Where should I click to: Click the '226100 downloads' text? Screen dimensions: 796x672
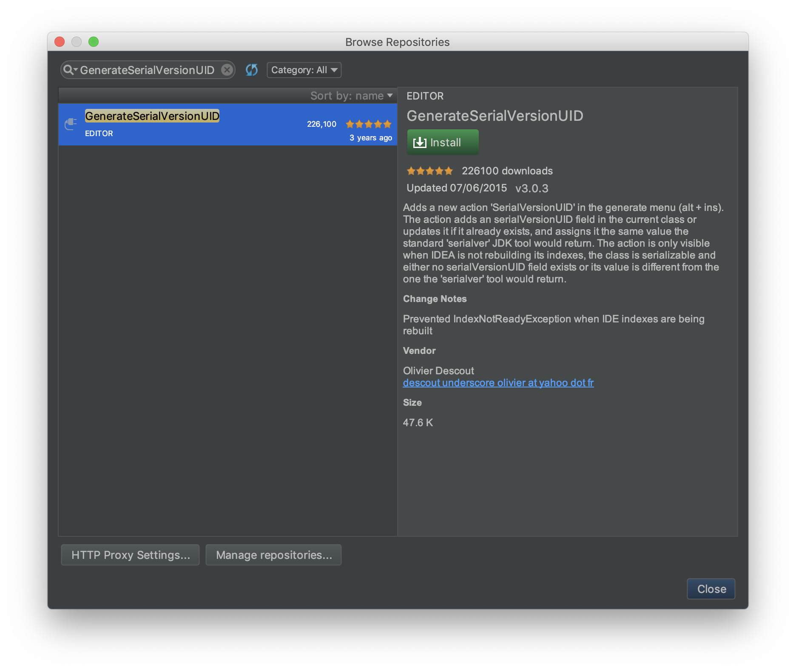(507, 171)
